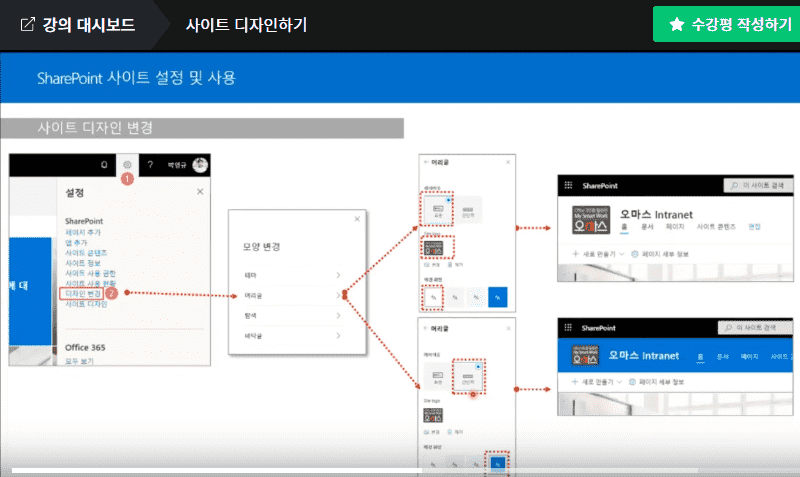Click the 수강평 작성하기 button
800x477 pixels.
(x=727, y=24)
